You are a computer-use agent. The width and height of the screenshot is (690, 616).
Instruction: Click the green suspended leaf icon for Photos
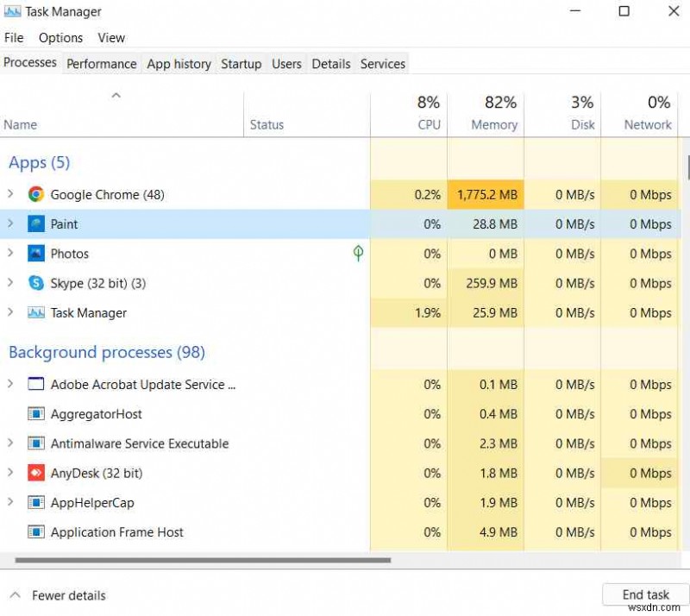[358, 253]
